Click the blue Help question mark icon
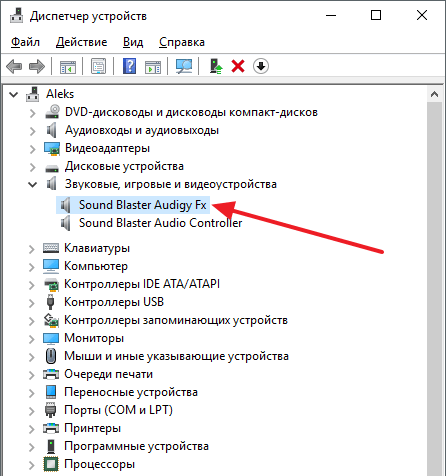 tap(129, 66)
